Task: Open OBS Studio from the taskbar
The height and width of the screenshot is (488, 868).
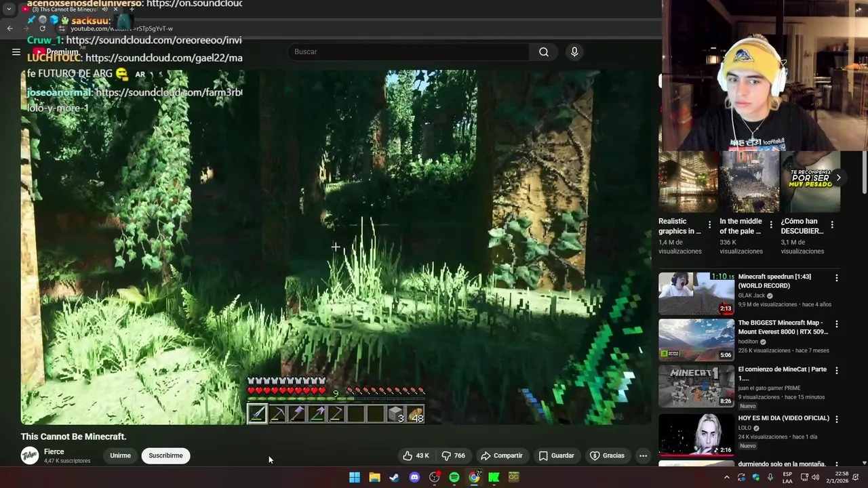Action: [x=434, y=477]
